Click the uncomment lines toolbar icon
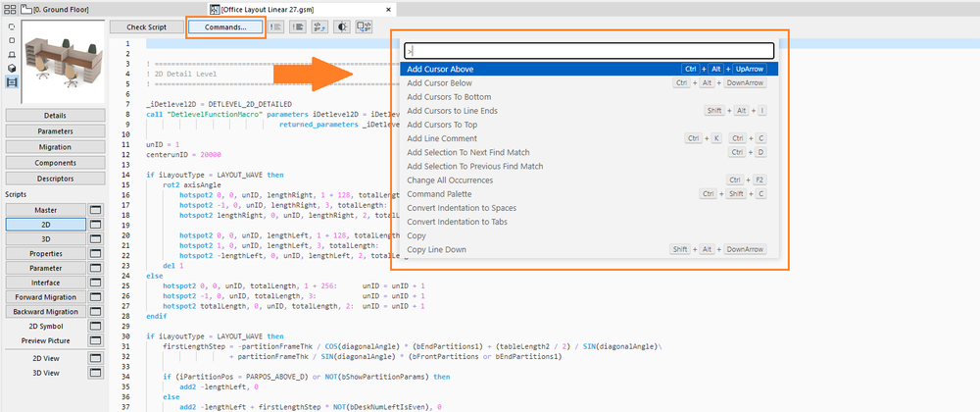This screenshot has height=412, width=980. [x=298, y=26]
